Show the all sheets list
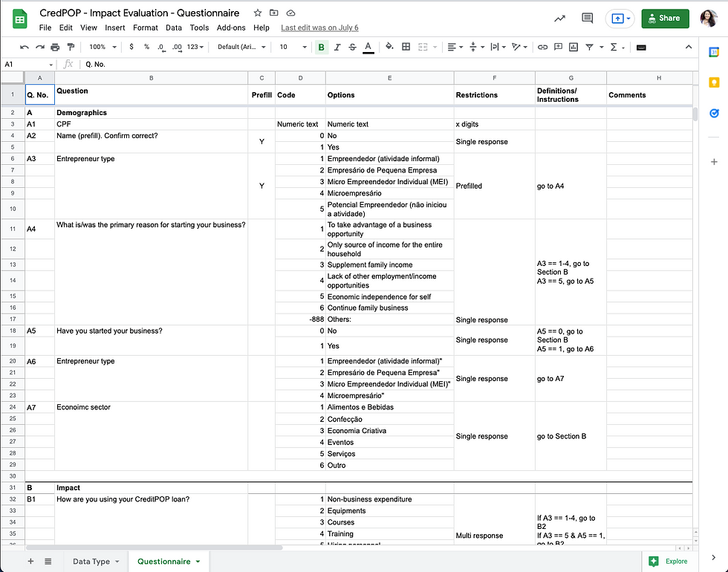728x572 pixels. [48, 562]
